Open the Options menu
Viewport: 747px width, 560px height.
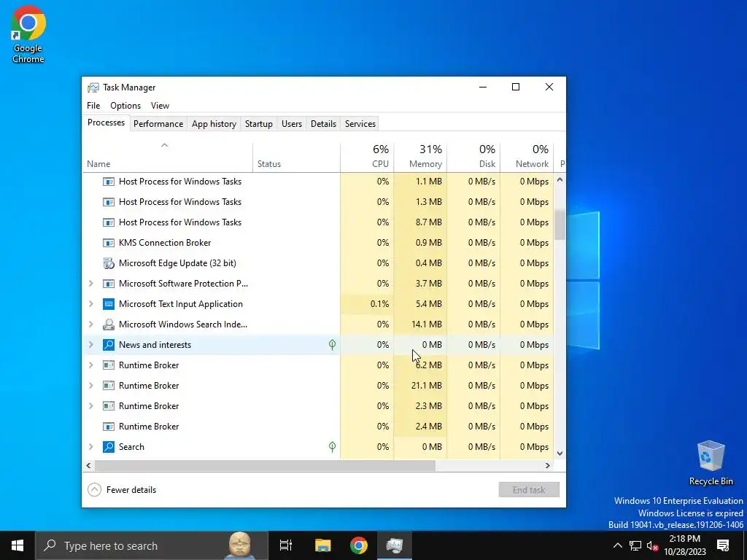(x=125, y=106)
